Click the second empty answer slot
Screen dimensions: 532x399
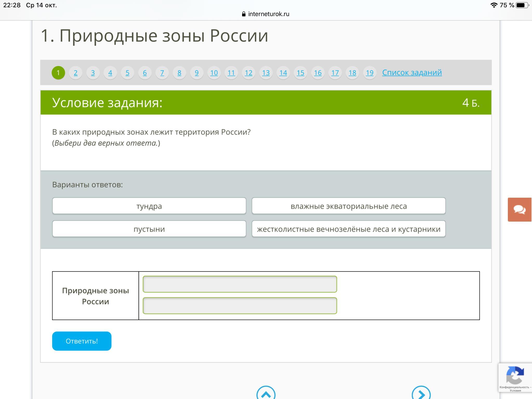(x=240, y=306)
